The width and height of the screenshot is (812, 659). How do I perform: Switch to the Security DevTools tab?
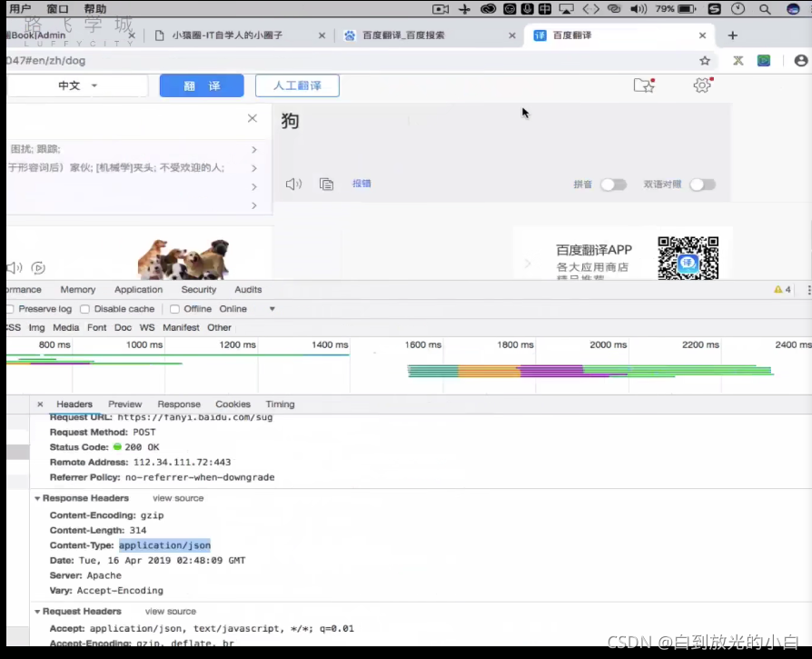coord(198,290)
